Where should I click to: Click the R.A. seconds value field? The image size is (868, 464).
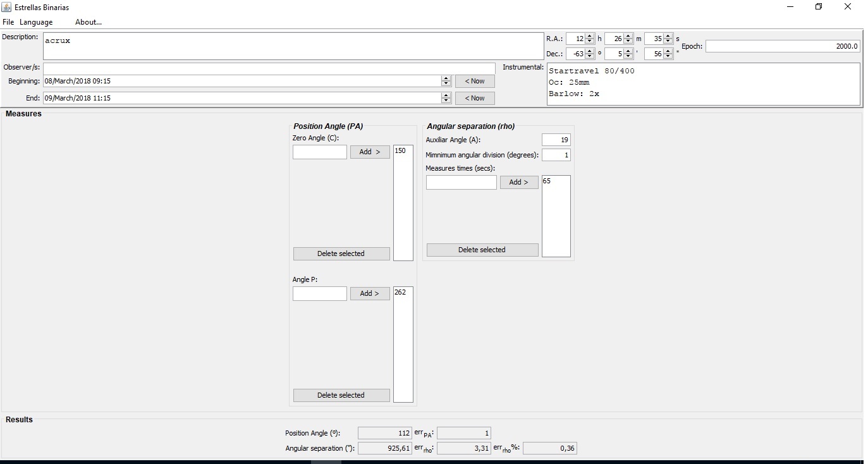tap(654, 39)
